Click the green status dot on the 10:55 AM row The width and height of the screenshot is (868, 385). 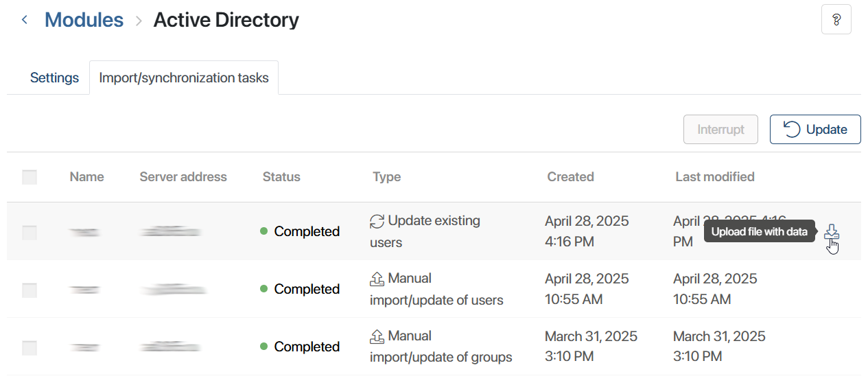(x=263, y=289)
